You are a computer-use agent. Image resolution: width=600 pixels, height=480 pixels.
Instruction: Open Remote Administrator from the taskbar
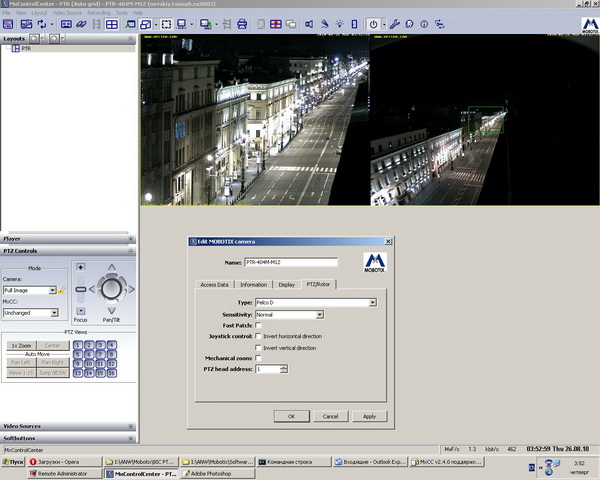65,473
